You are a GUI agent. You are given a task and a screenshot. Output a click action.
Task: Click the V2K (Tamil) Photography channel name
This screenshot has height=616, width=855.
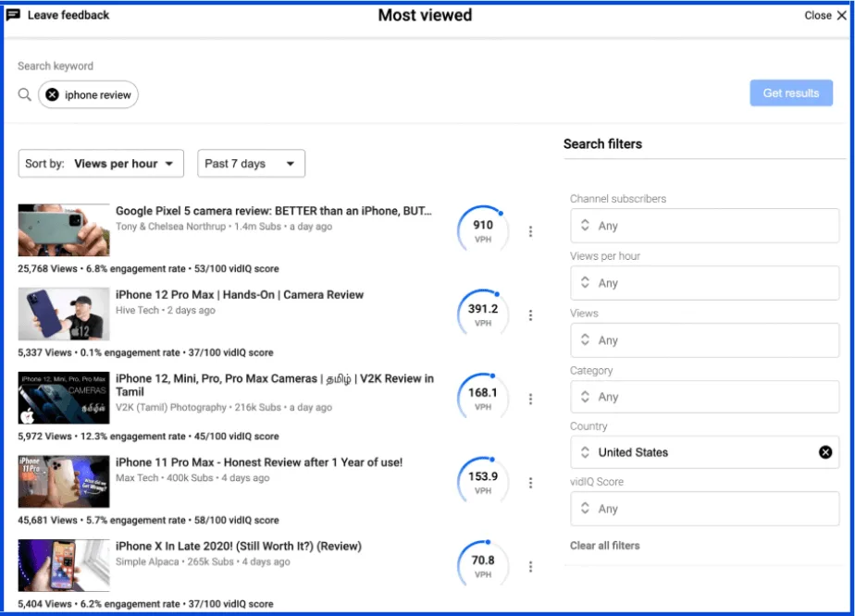coord(170,408)
